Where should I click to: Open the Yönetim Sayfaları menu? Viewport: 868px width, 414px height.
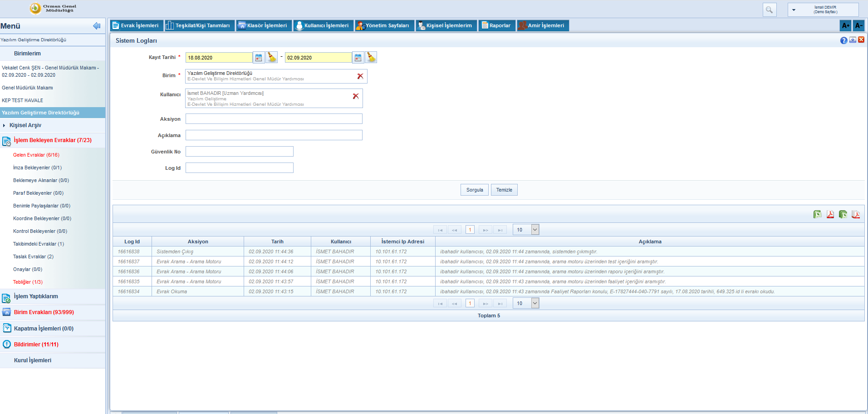384,25
